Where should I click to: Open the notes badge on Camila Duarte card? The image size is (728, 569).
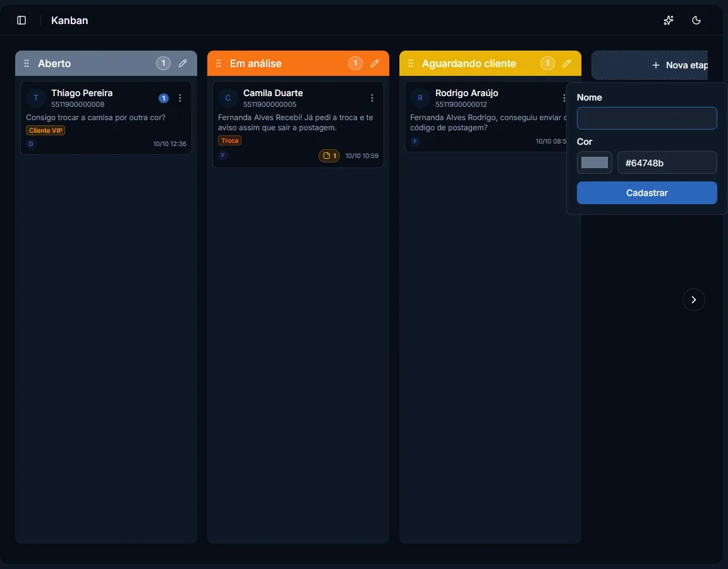click(329, 156)
